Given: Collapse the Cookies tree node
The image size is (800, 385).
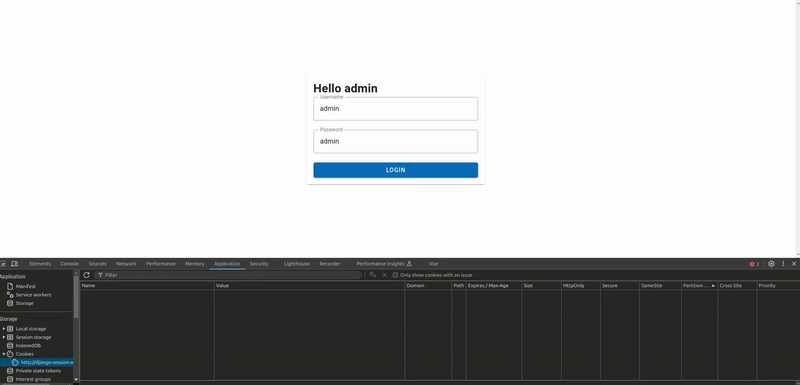Looking at the screenshot, I should (4, 354).
